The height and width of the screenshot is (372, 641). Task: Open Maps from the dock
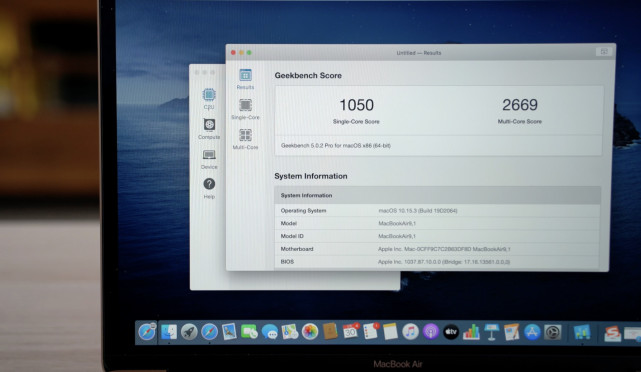point(289,332)
